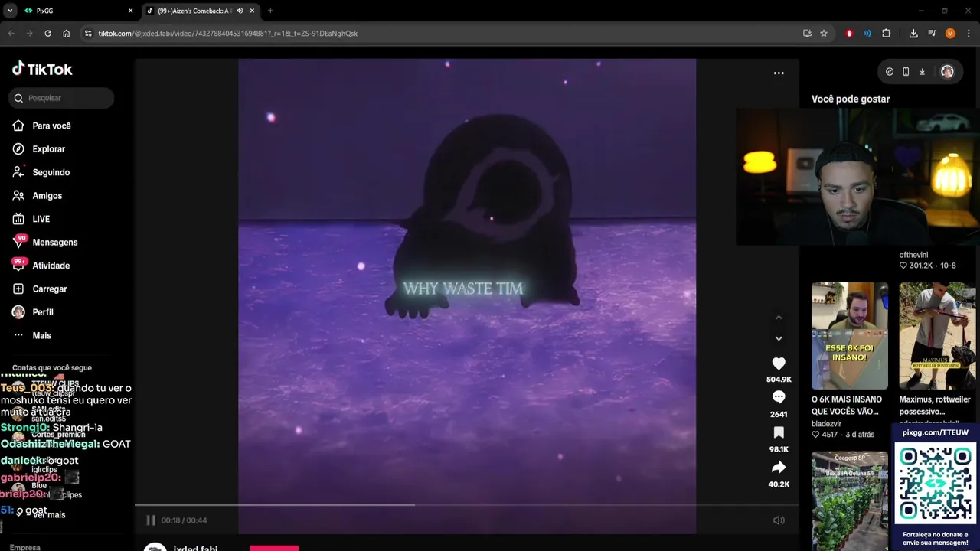Seek on the video progress bar
Screen dimensions: 980x551
pos(467,505)
